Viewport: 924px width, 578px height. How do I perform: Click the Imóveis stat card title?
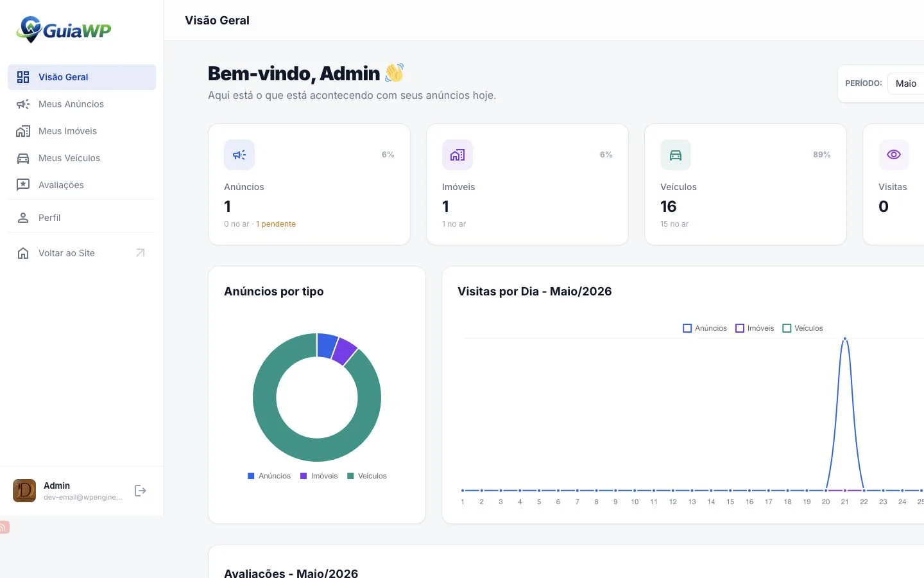pyautogui.click(x=459, y=187)
